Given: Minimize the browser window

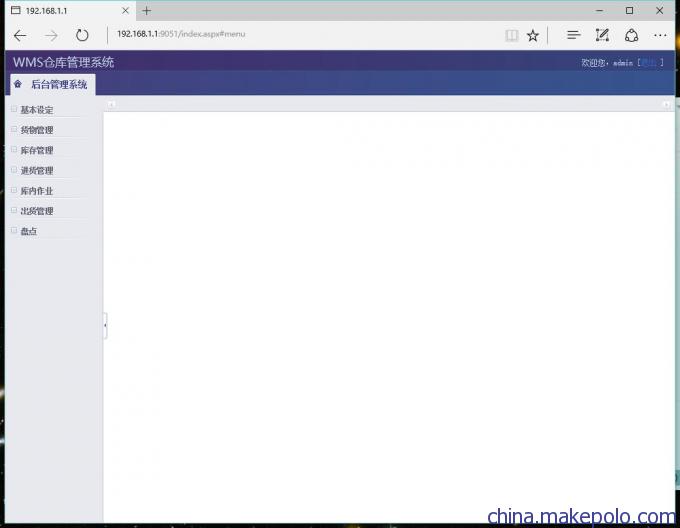Looking at the screenshot, I should tap(599, 10).
